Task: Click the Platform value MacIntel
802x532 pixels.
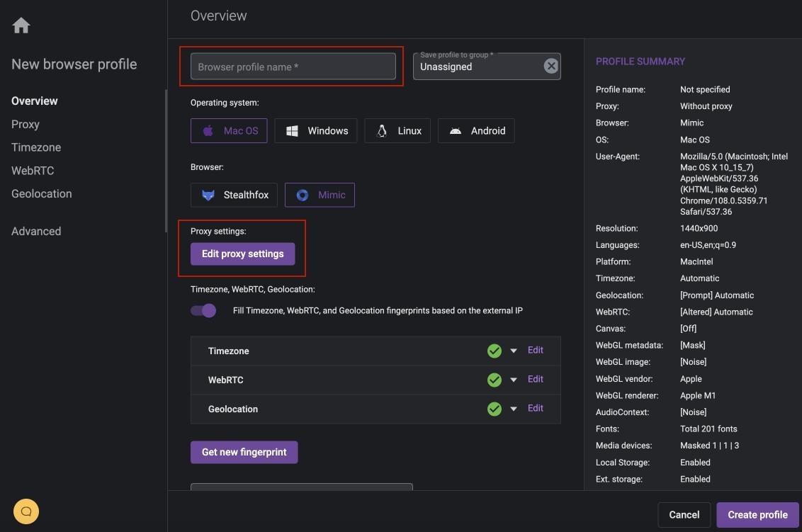Action: click(696, 262)
